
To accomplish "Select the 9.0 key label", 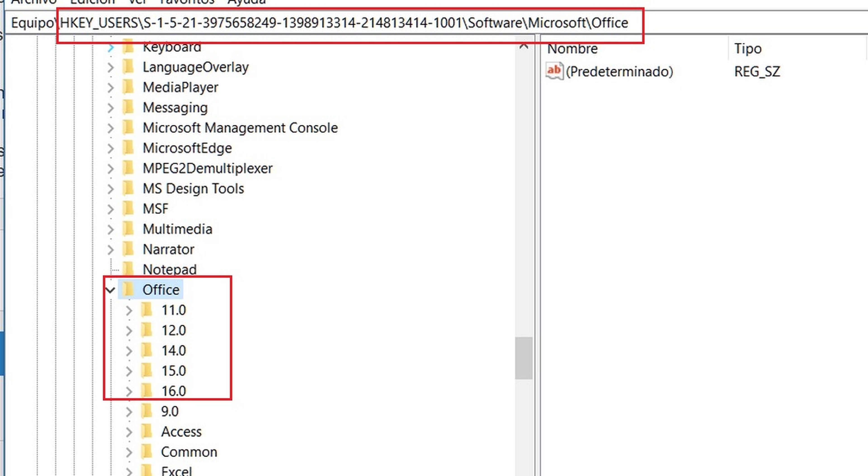I will tap(170, 411).
